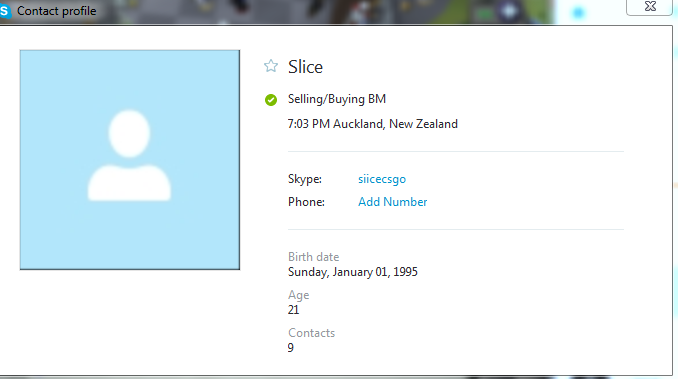
Task: Select the contact name Slice
Action: pyautogui.click(x=305, y=67)
